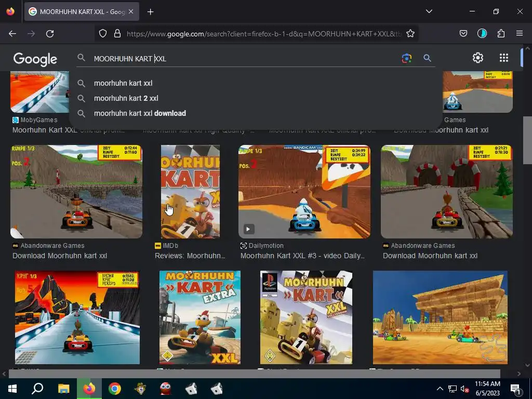Open the IMDb Moorhuhn Kart cover image
Screen dimensions: 532x399
[190, 192]
